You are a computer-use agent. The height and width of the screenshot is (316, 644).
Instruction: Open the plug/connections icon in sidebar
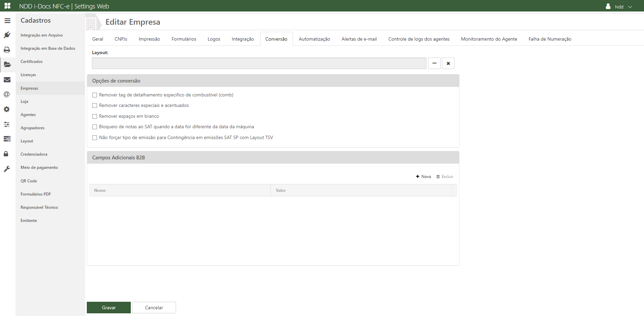[x=7, y=35]
